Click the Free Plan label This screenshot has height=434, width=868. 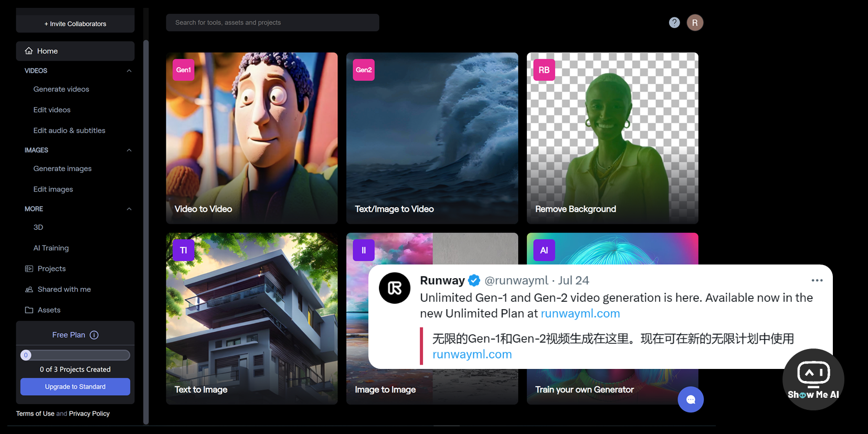[68, 335]
